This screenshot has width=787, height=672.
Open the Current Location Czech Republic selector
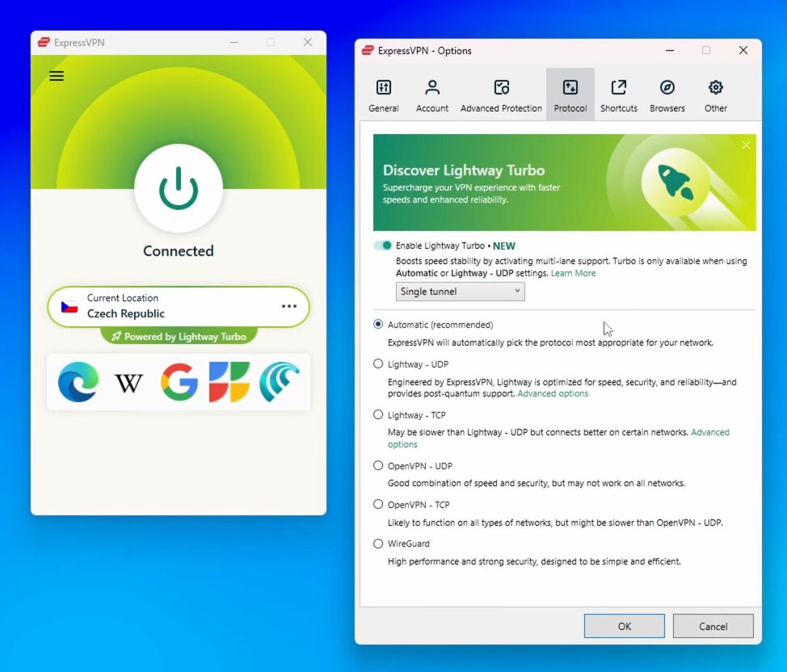[179, 306]
